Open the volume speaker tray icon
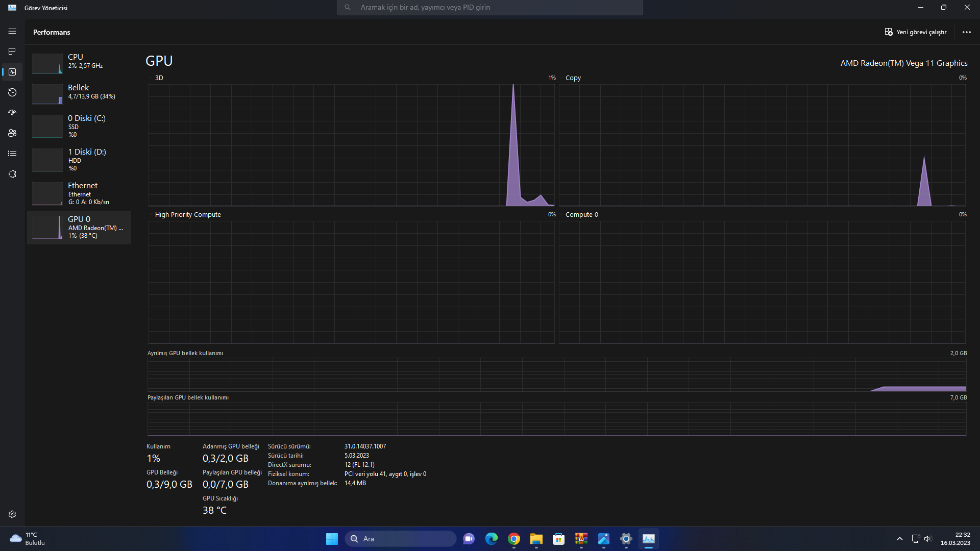Image resolution: width=980 pixels, height=551 pixels. pos(928,539)
